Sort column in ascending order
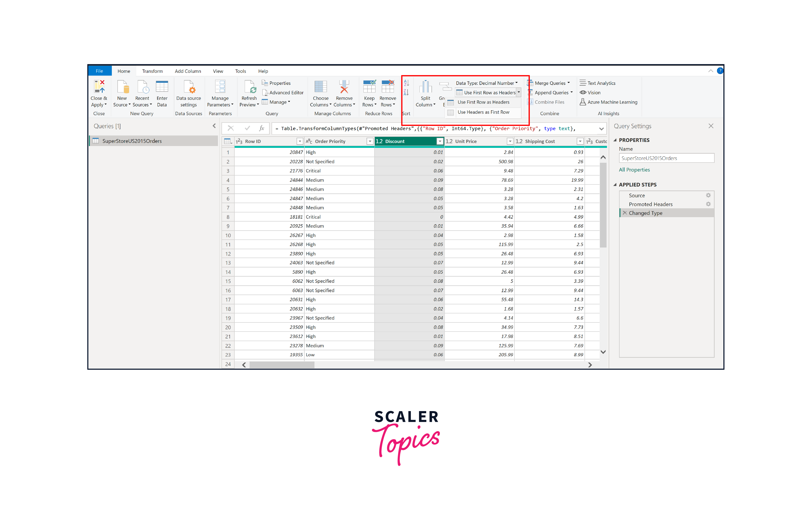Viewport: 812px width, 515px height. coord(406,83)
